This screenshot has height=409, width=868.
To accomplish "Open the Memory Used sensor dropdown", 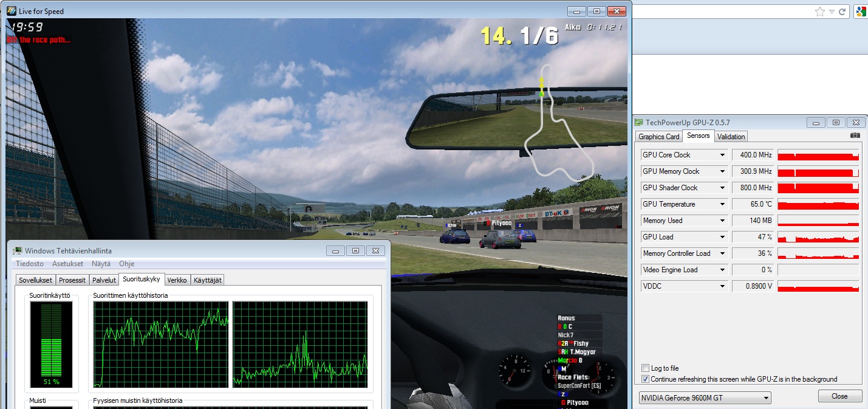I will 722,221.
